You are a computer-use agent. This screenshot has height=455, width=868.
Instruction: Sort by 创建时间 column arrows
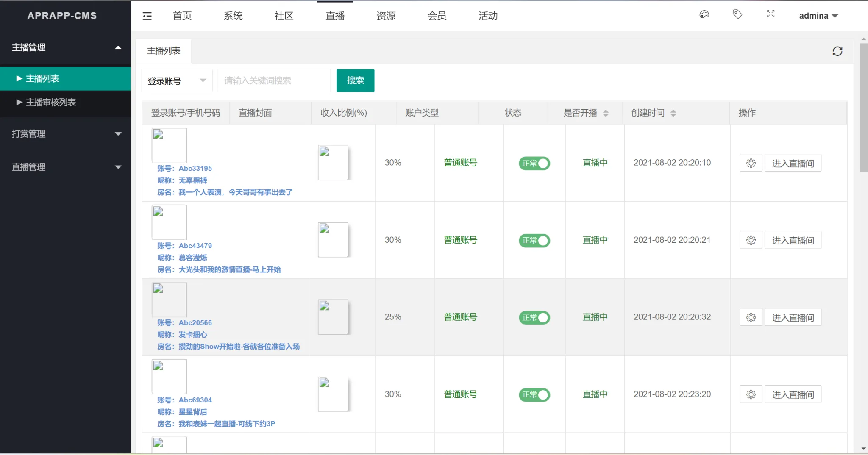[673, 113]
